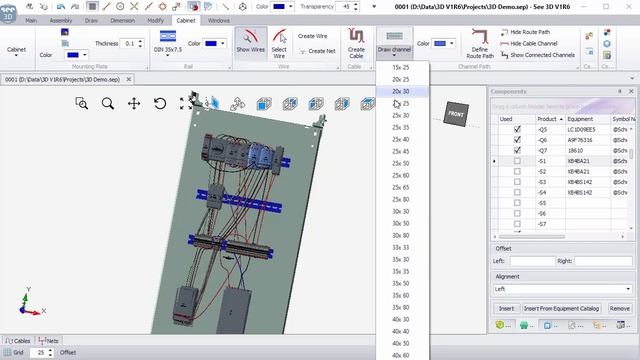Click the line draw tool in top toolbar
640x360 pixels.
pos(106,7)
